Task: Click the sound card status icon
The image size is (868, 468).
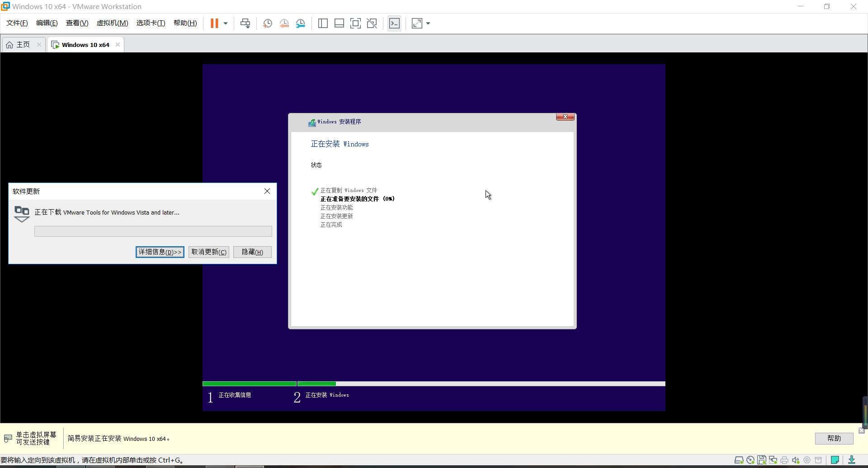Action: [x=796, y=460]
